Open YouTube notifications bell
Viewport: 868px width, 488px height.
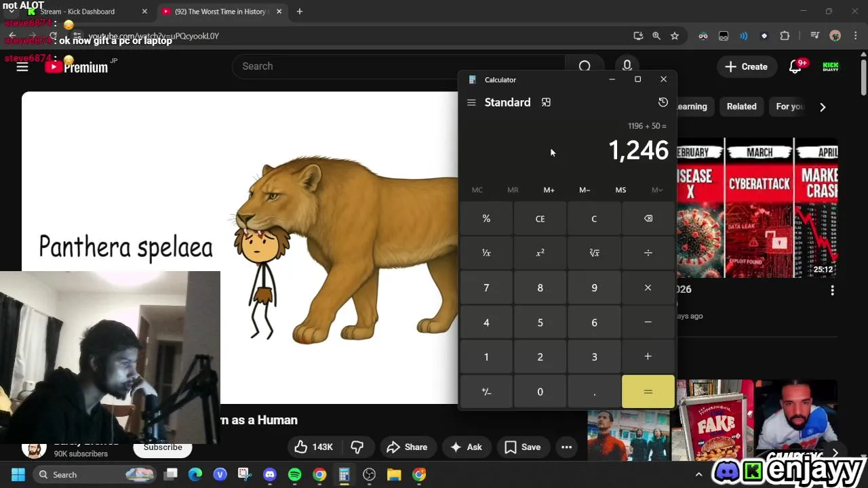pos(795,66)
